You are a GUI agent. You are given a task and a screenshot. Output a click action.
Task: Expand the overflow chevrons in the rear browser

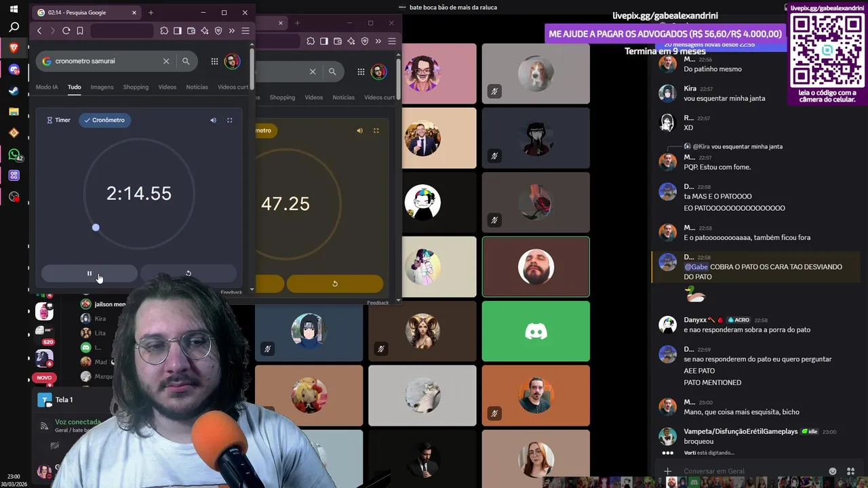tap(378, 41)
